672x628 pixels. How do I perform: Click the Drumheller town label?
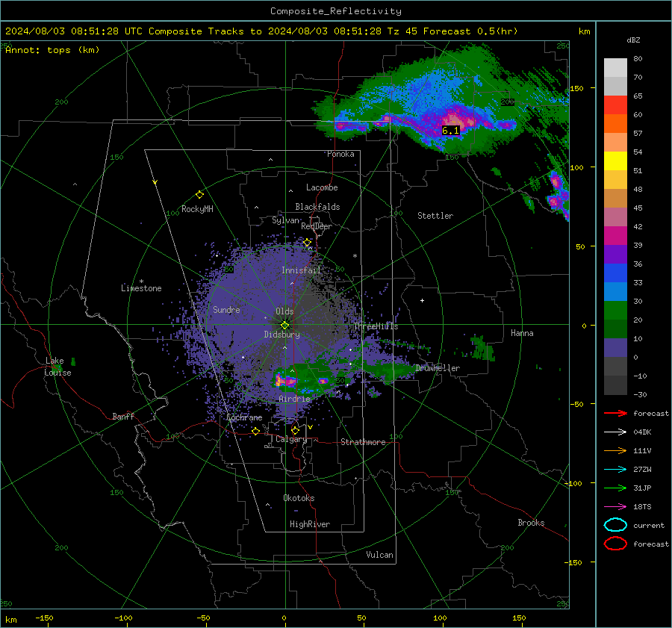click(x=438, y=368)
